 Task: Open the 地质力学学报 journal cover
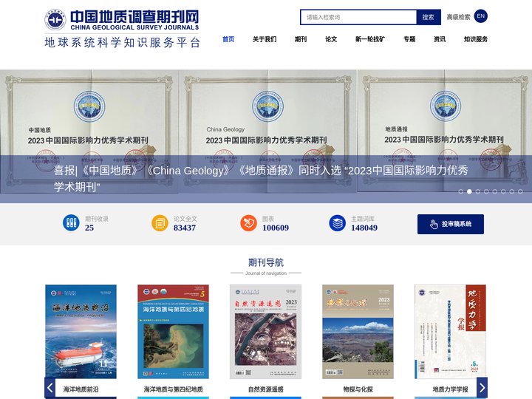click(450, 332)
